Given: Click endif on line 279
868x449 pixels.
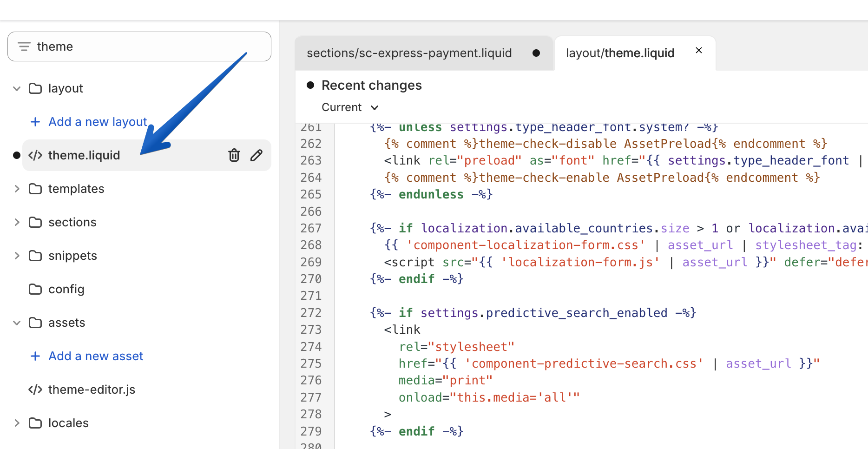Looking at the screenshot, I should pyautogui.click(x=417, y=431).
